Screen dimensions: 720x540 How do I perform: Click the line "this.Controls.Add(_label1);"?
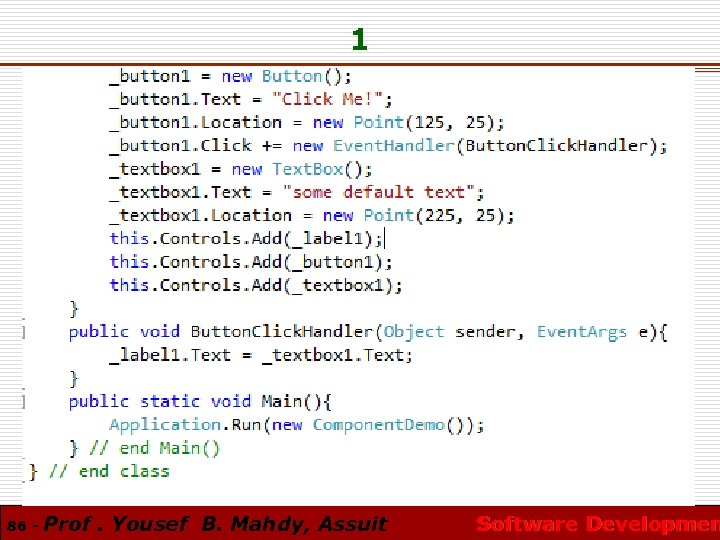pyautogui.click(x=246, y=239)
